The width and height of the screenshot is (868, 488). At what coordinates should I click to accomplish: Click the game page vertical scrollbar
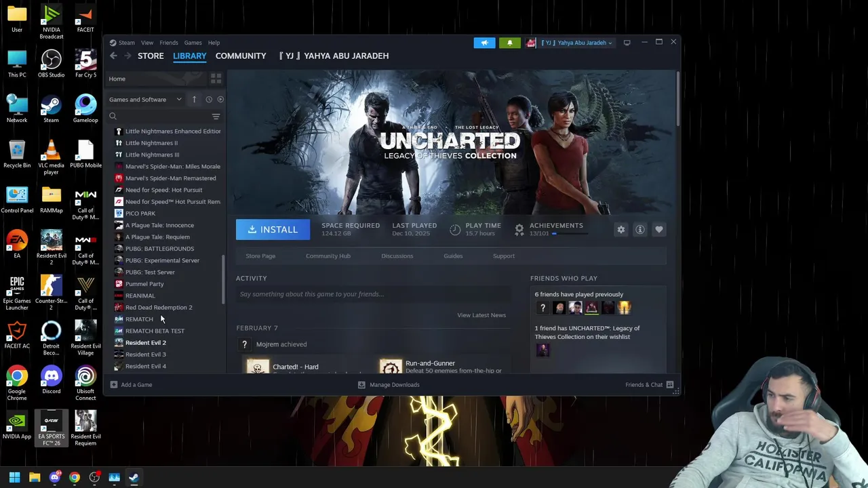[677, 98]
